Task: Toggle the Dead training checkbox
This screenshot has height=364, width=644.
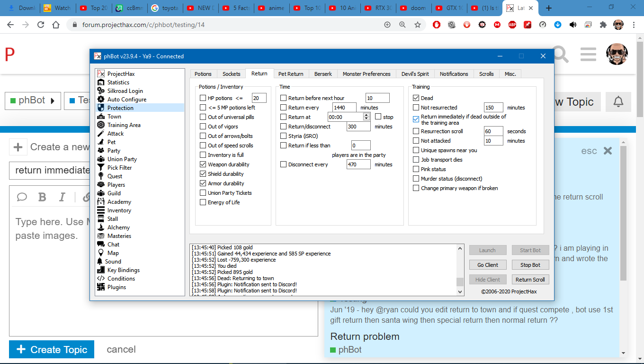Action: coord(416,98)
